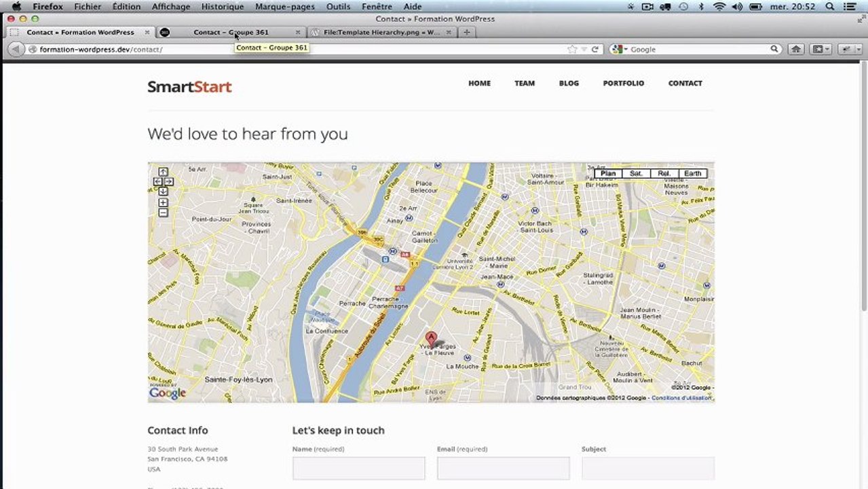Click the Google logo on the map
Image resolution: width=868 pixels, height=489 pixels.
point(168,393)
